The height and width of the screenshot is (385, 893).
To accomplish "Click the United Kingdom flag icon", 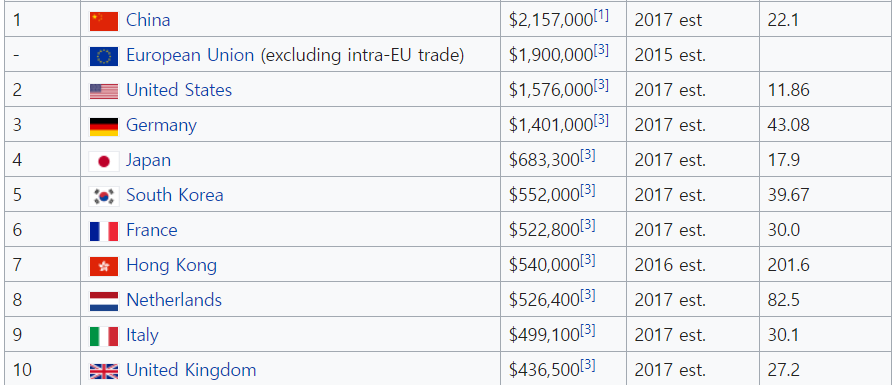I will (x=104, y=371).
